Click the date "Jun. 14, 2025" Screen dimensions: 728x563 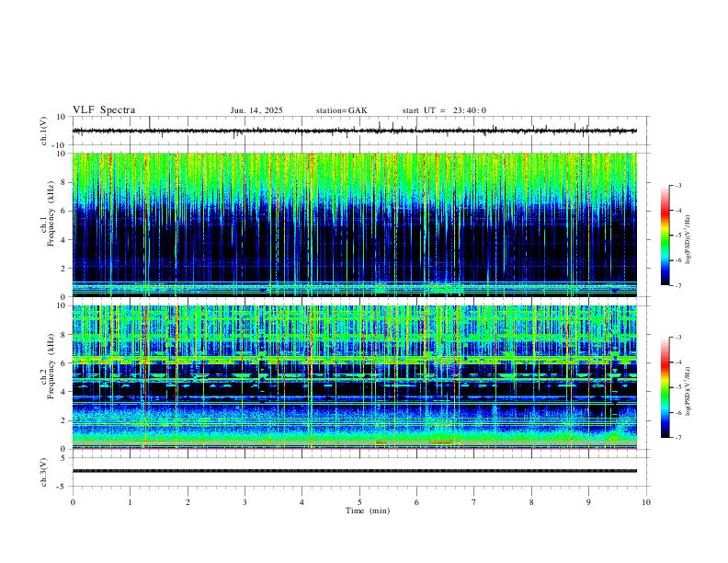pos(256,110)
